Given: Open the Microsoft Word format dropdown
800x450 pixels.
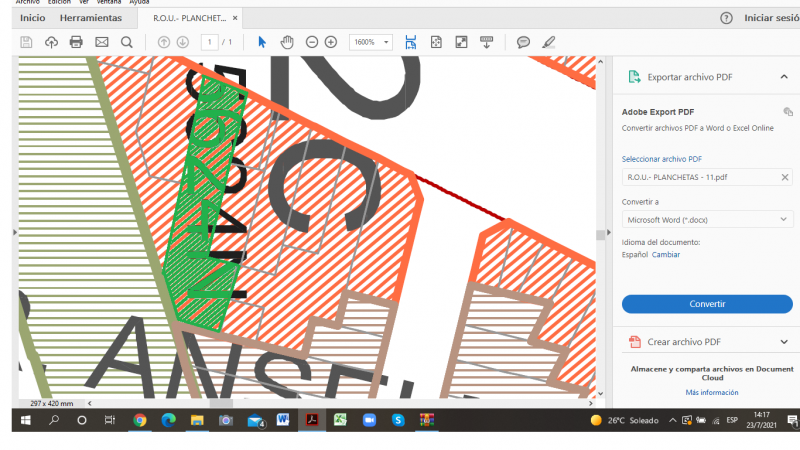Looking at the screenshot, I should (707, 219).
